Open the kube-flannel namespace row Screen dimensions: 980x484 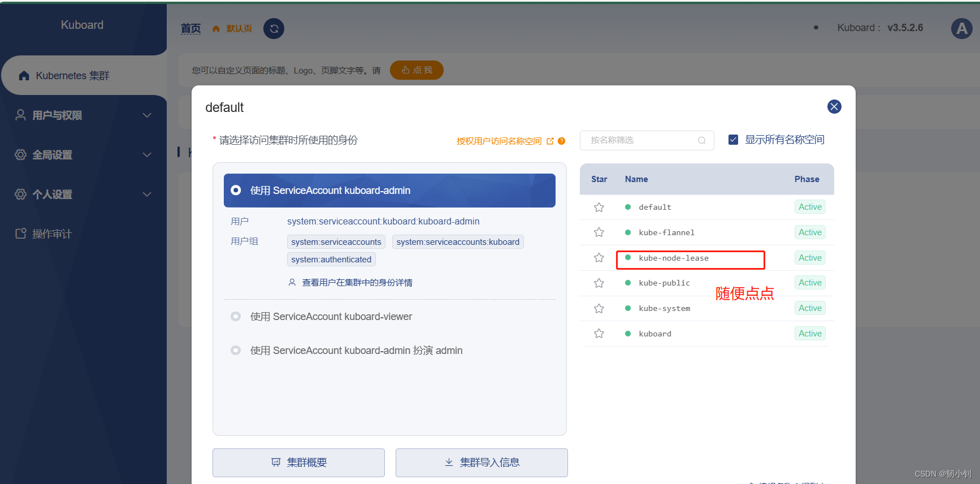[x=707, y=232]
